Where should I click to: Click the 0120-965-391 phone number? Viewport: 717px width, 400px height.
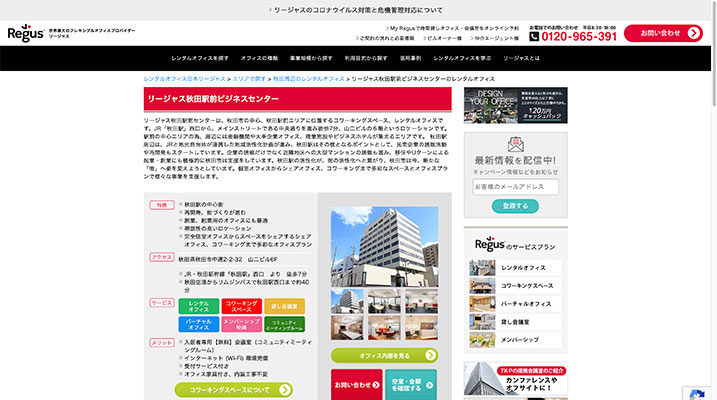coord(579,37)
